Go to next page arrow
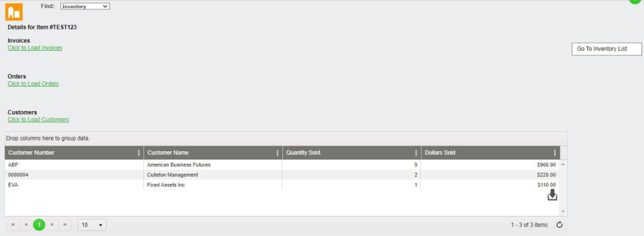Image resolution: width=644 pixels, height=236 pixels. click(x=52, y=225)
